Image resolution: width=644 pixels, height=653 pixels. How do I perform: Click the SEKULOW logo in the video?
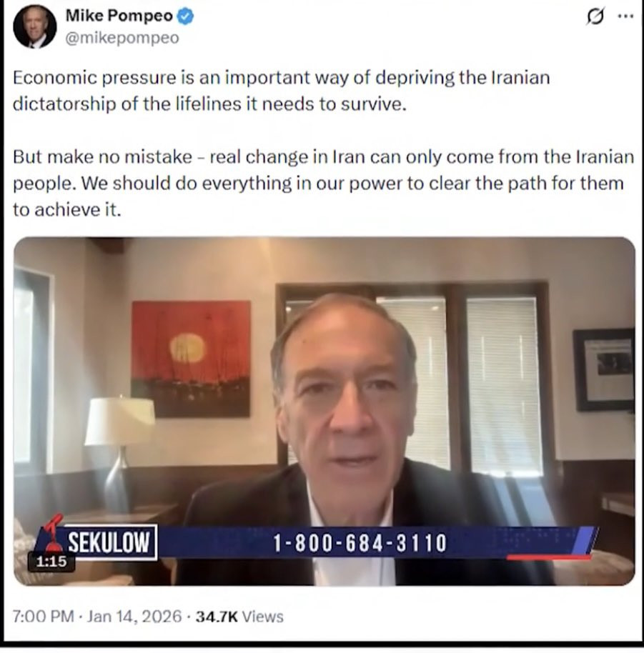[x=109, y=542]
